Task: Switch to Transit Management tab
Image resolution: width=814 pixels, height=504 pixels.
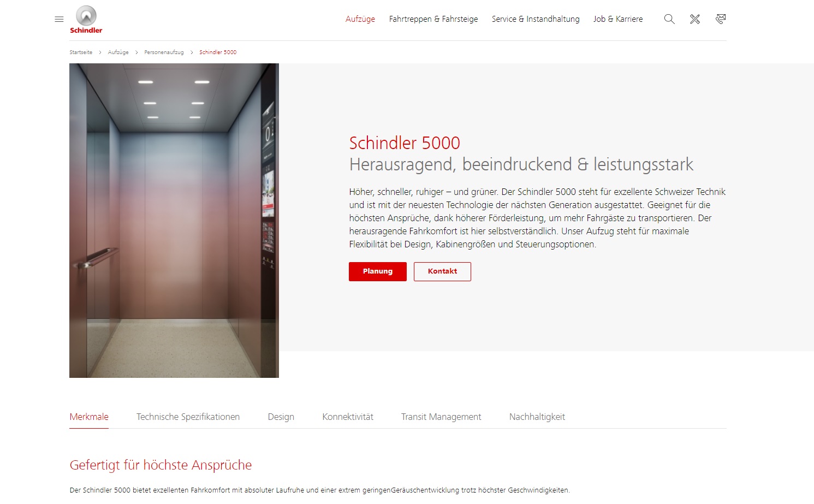Action: pyautogui.click(x=441, y=417)
